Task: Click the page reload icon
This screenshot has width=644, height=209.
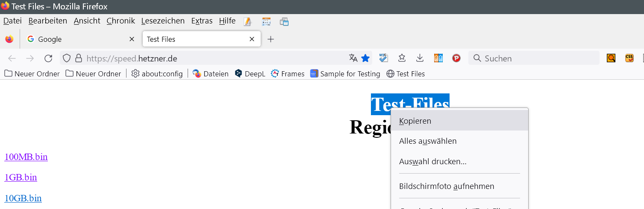Action: [x=48, y=58]
